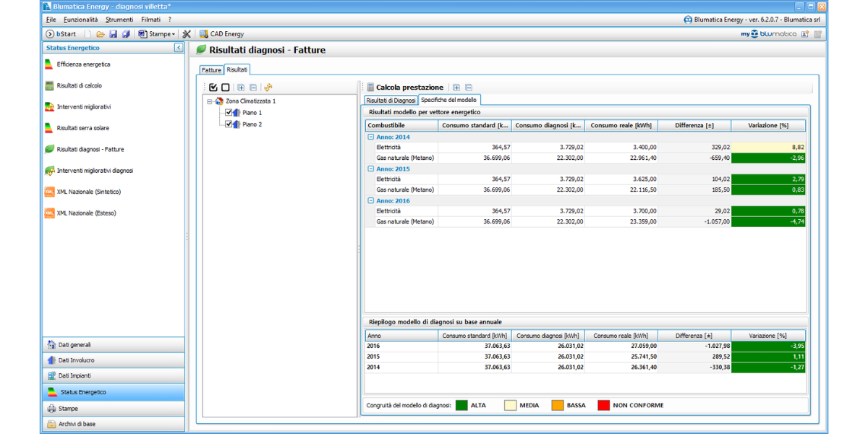Uncheck the Piano 1 checkbox
This screenshot has width=868, height=434.
click(x=229, y=113)
